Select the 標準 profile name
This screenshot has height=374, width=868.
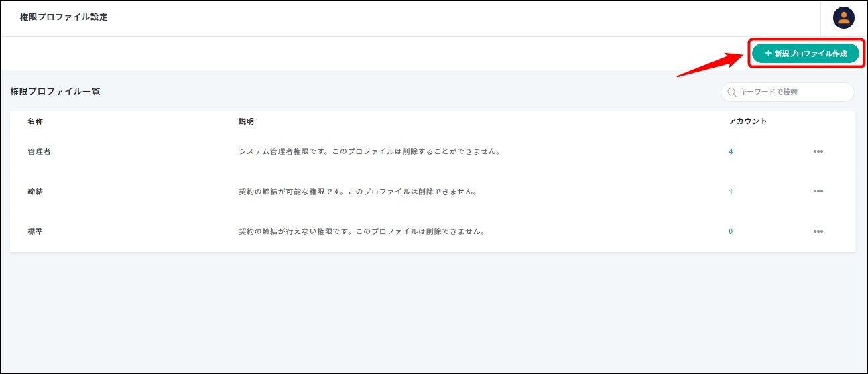pos(35,231)
